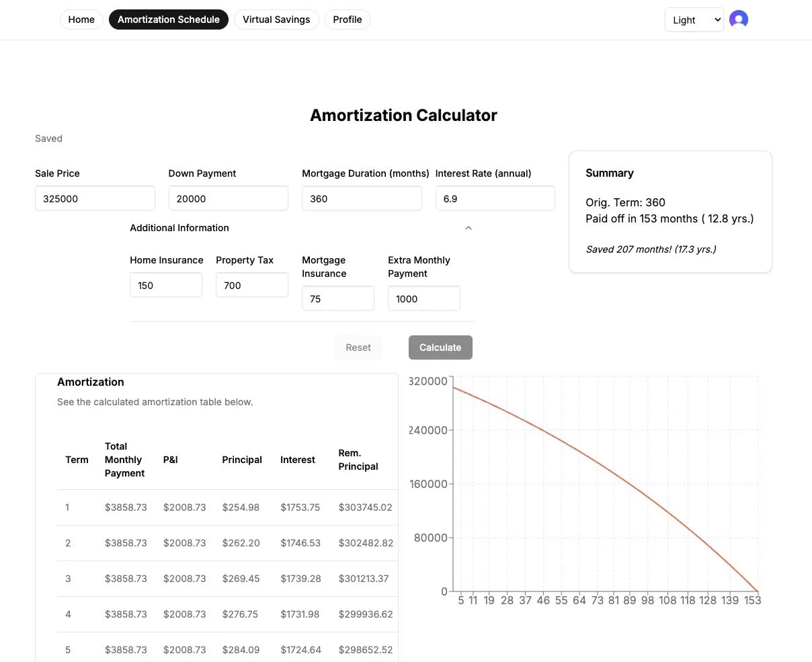
Task: Click the Rem. Principal column header
Action: click(358, 460)
